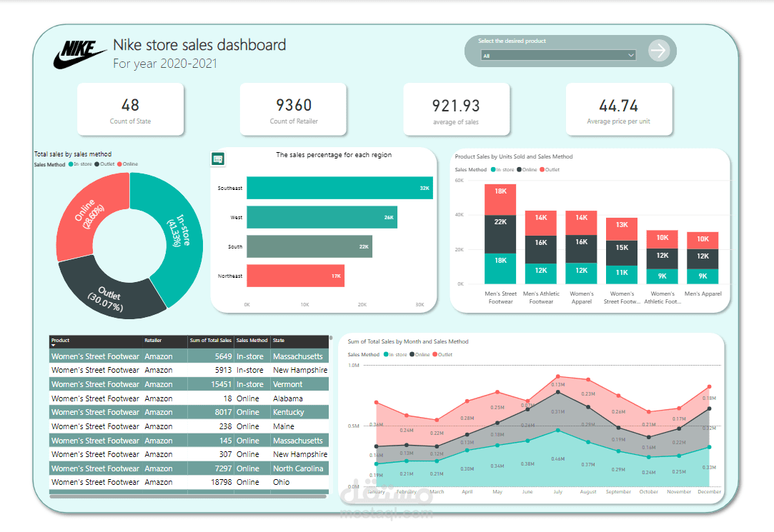The width and height of the screenshot is (774, 532).
Task: Toggle In store legend in donut chart
Action: click(x=80, y=164)
